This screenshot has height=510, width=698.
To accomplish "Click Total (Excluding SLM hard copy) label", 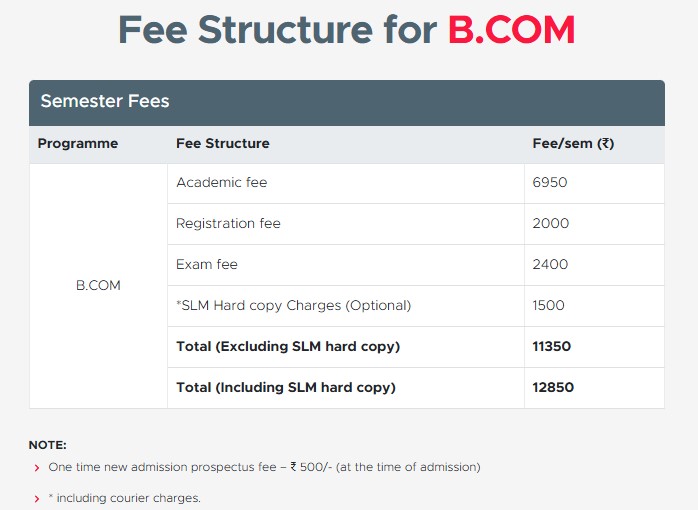I will coord(288,347).
